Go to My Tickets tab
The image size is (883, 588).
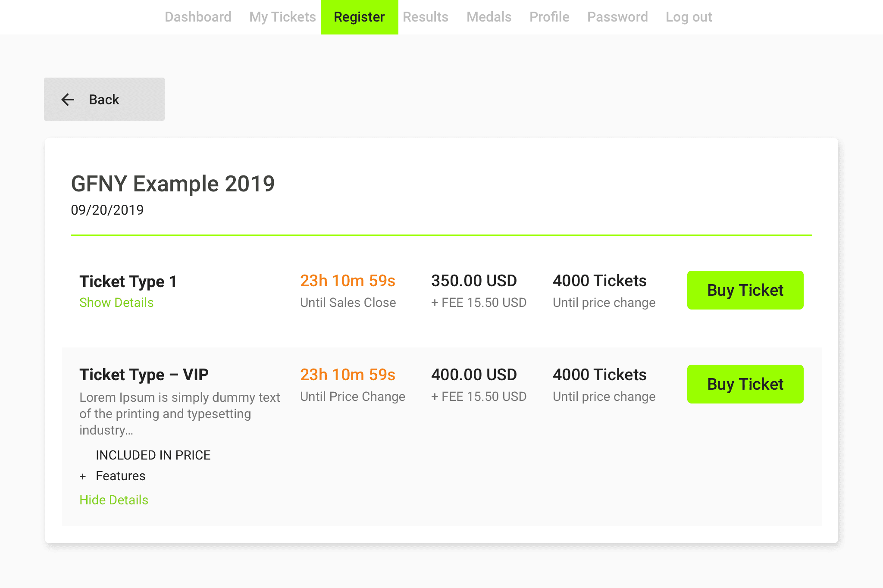[x=282, y=17]
